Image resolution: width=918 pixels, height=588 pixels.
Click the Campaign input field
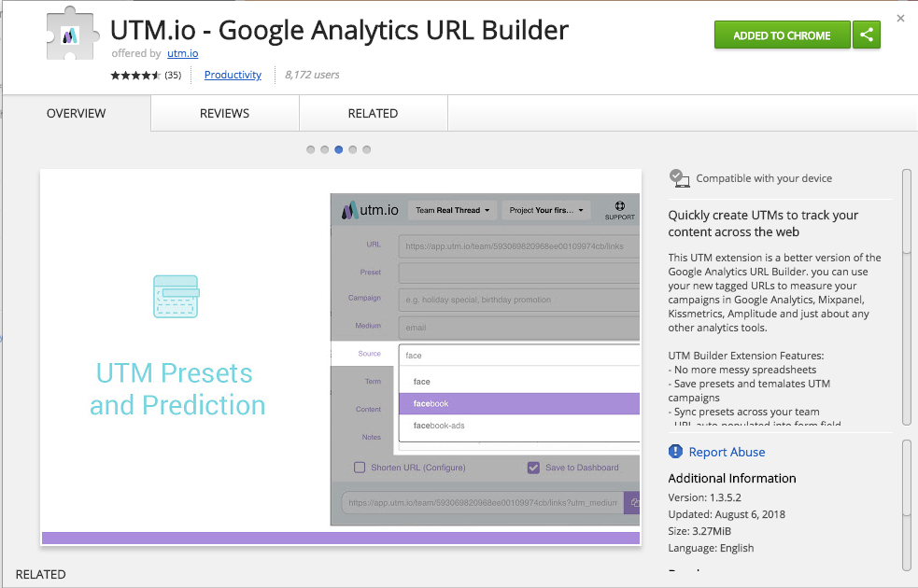click(x=518, y=300)
